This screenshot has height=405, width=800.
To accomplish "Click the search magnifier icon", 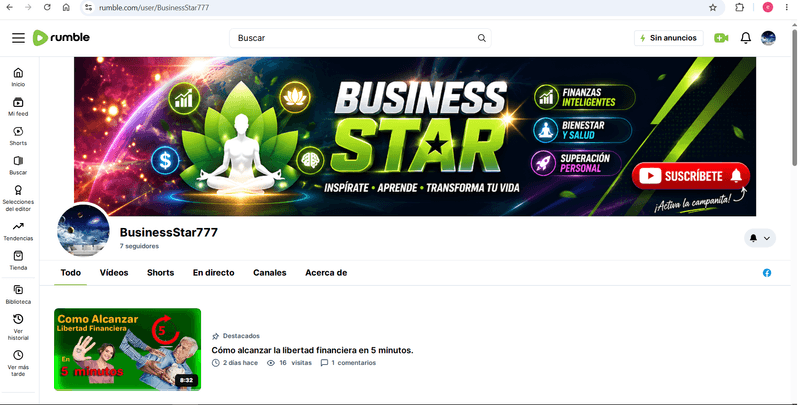I will [481, 38].
